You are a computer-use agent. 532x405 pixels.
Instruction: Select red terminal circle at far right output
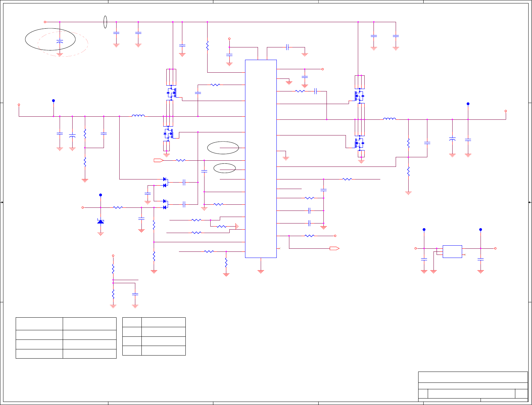pos(506,111)
